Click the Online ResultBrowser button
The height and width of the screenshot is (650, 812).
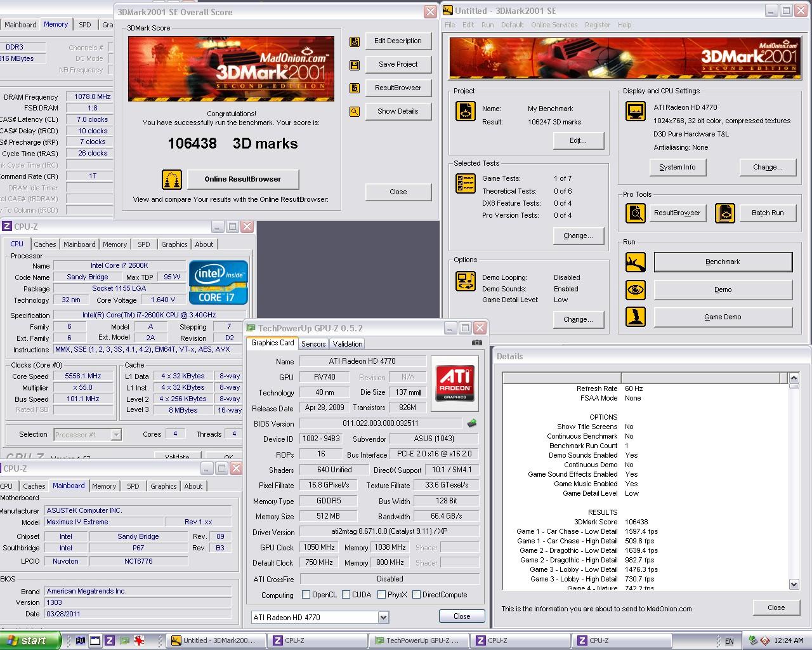tap(242, 180)
